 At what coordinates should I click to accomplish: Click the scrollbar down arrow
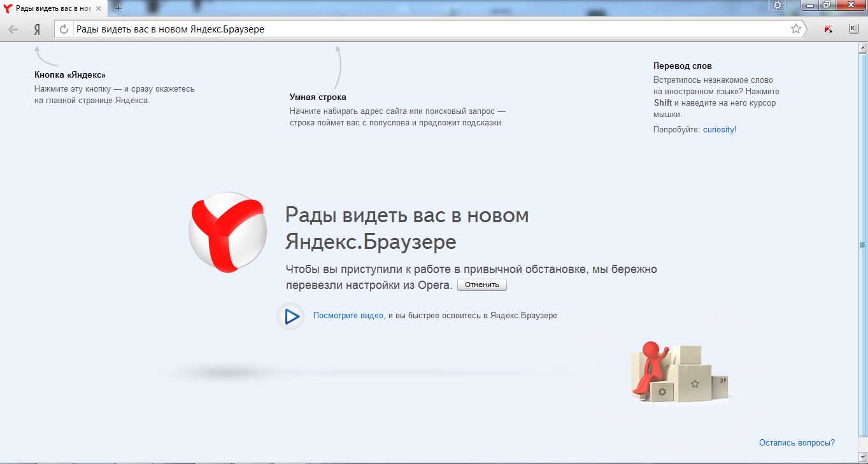(863, 457)
